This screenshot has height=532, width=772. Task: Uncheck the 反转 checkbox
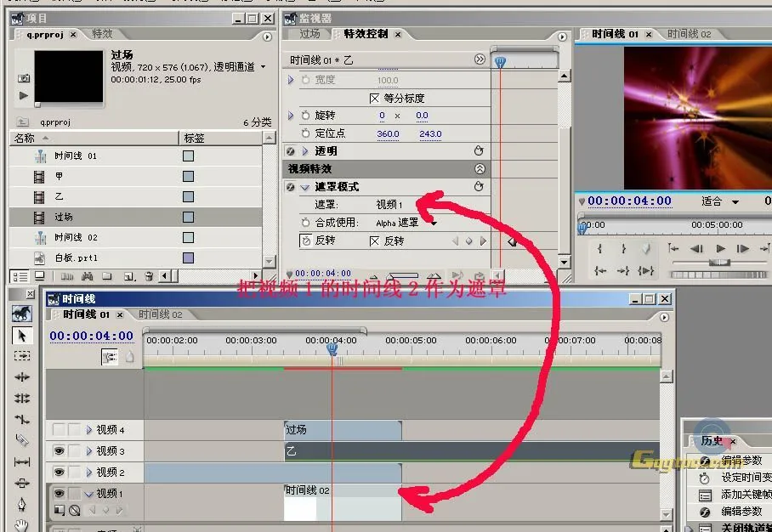pos(375,241)
